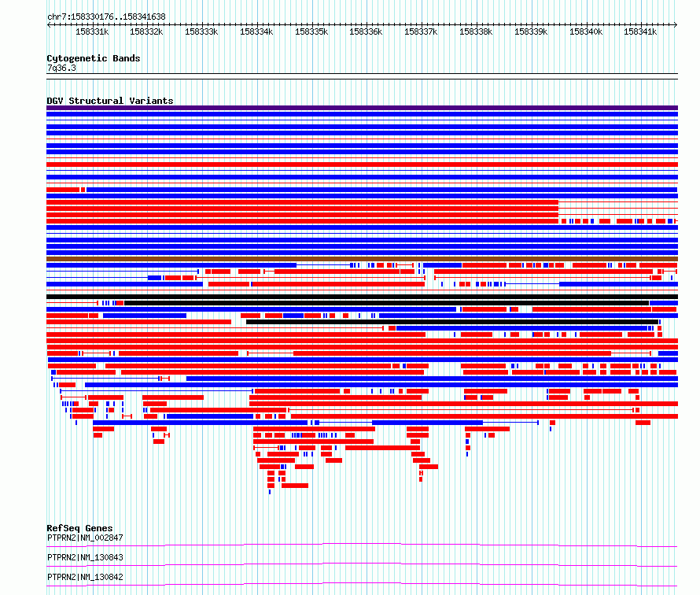The image size is (700, 595).
Task: Click ruler position 158338k
Action: click(476, 31)
